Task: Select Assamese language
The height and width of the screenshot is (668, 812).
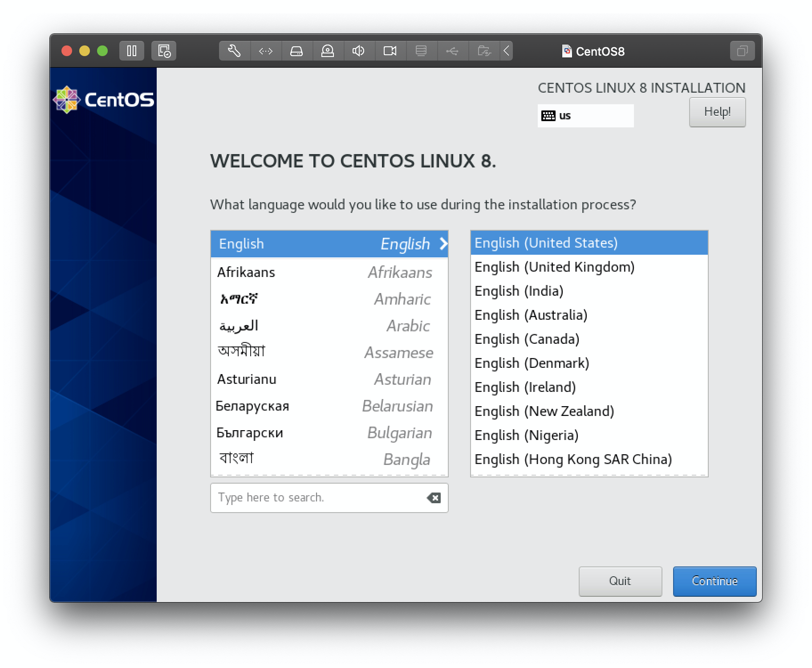Action: 329,352
